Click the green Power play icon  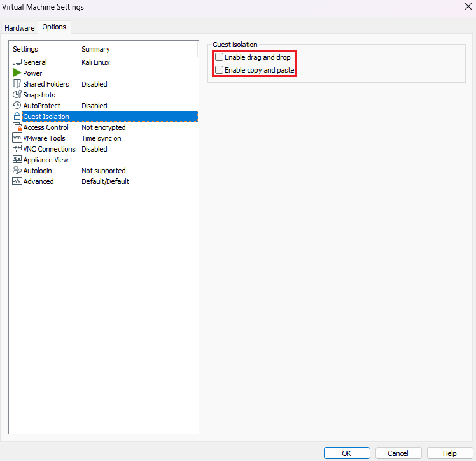17,73
